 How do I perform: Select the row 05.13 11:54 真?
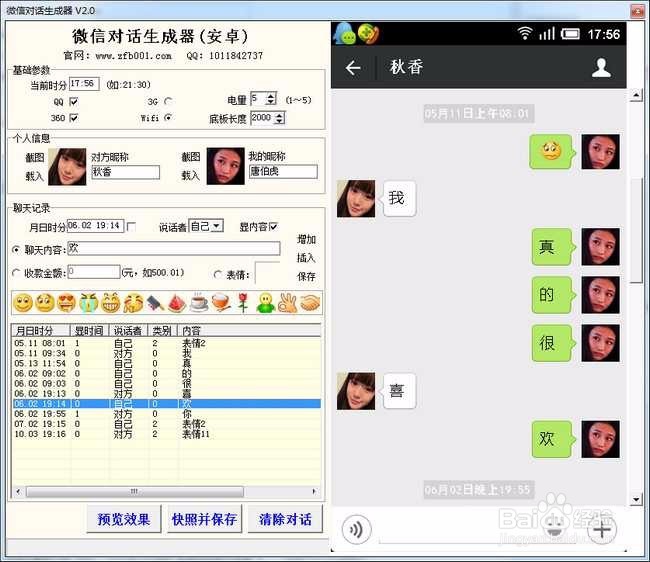[x=166, y=363]
